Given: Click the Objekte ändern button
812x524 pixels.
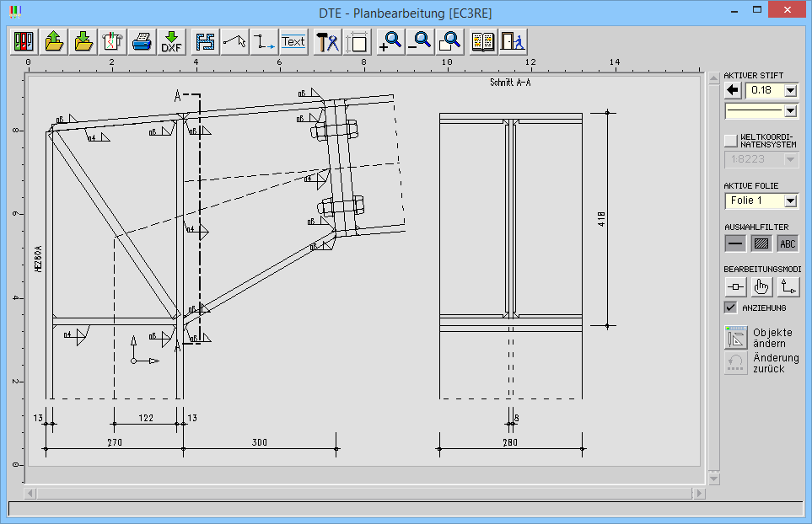Looking at the screenshot, I should [736, 337].
